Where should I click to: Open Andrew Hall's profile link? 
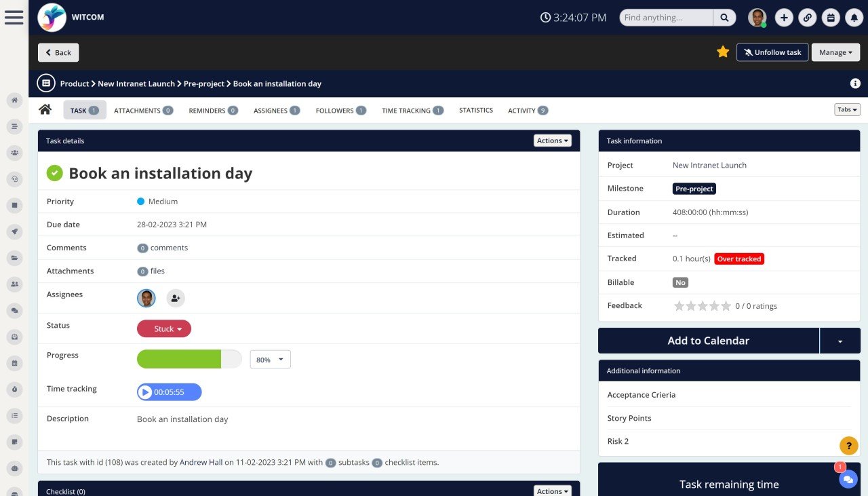coord(201,462)
